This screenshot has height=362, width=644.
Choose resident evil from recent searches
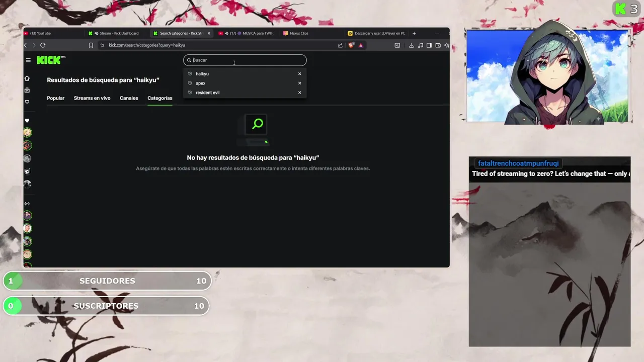point(245,93)
